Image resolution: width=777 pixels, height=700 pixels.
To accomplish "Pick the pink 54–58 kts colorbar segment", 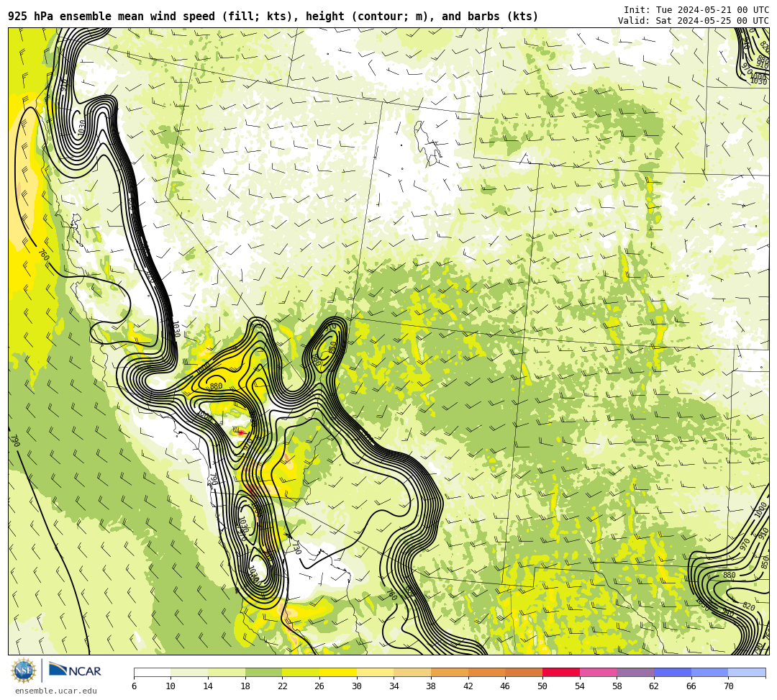I will point(598,672).
